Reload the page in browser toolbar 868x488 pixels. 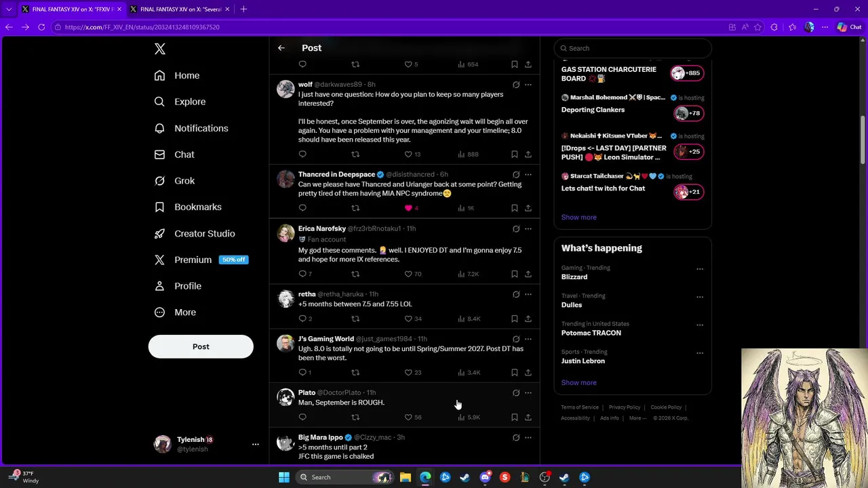[x=41, y=27]
